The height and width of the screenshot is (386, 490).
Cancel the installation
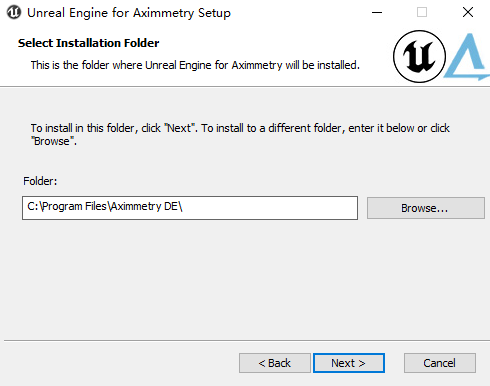(440, 363)
